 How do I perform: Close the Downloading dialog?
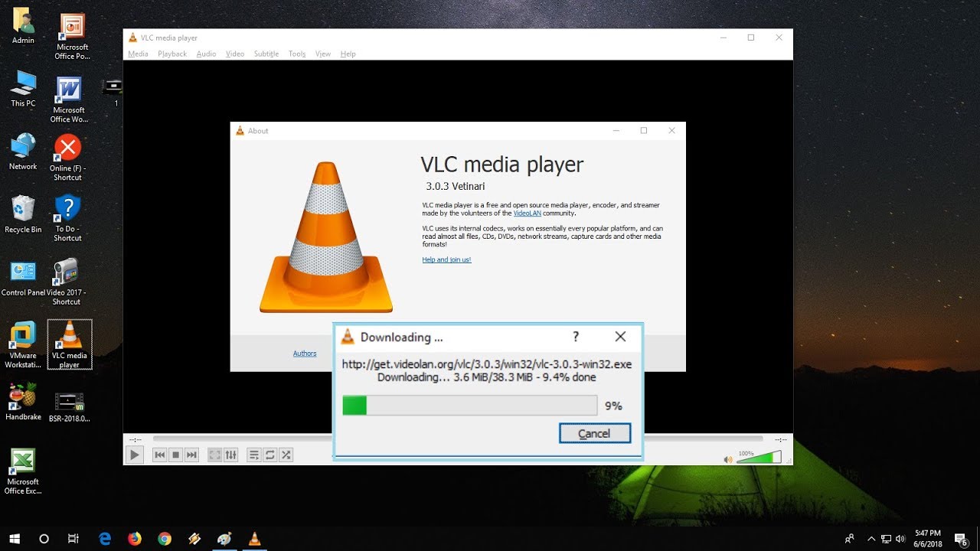pos(620,337)
